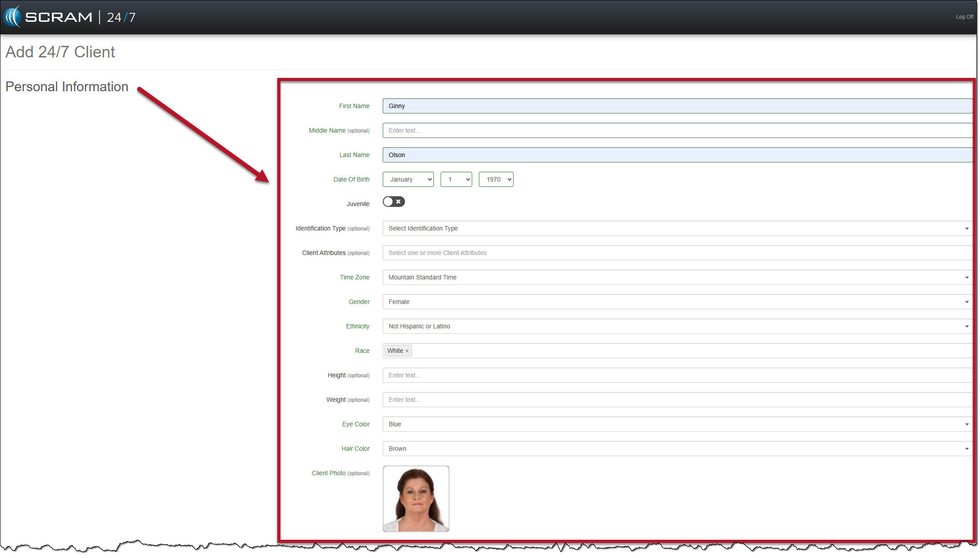Screen dimensions: 980x558
Task: Expand the Ethnicity dropdown
Action: coord(676,326)
